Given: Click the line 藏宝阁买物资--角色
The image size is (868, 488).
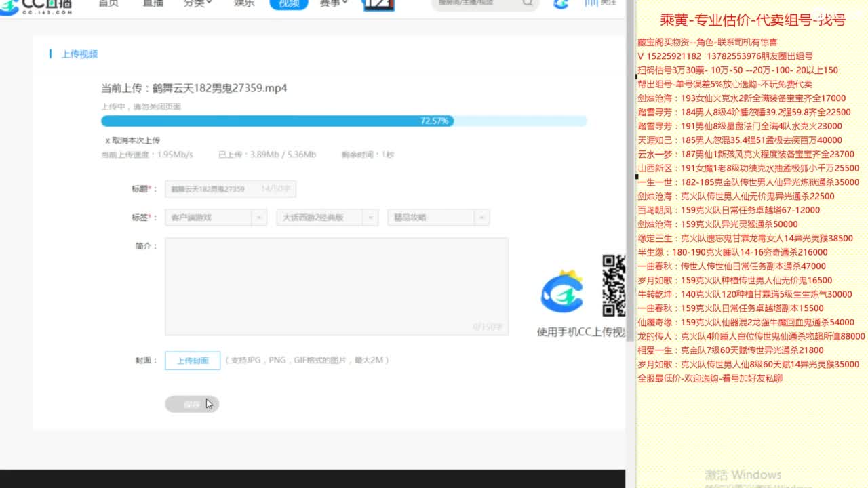Looking at the screenshot, I should (707, 42).
